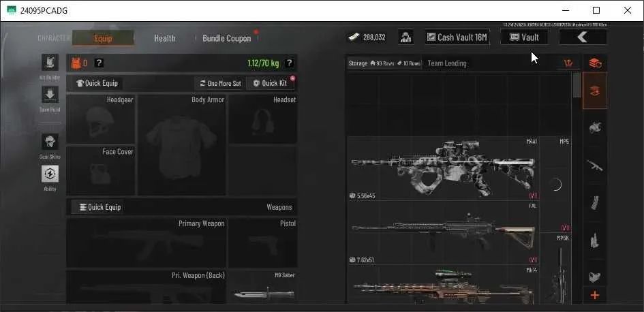The width and height of the screenshot is (644, 312).
Task: Select the empty Headset slot
Action: (x=263, y=119)
